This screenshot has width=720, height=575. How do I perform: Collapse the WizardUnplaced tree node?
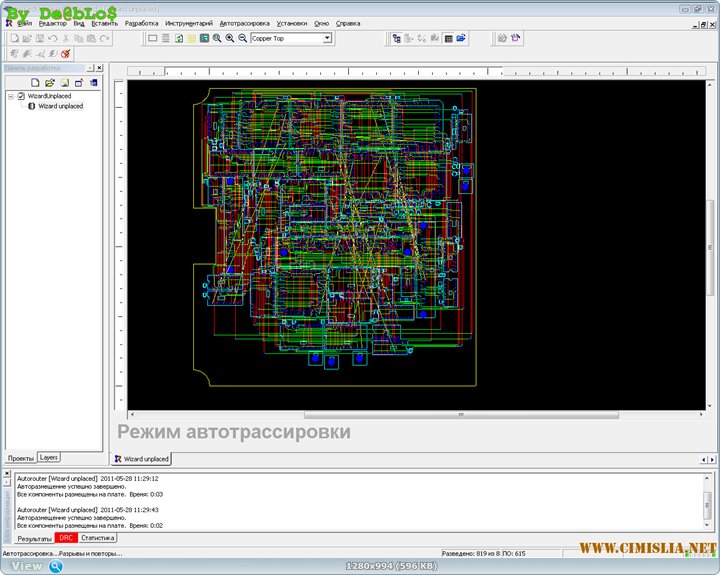pyautogui.click(x=10, y=96)
